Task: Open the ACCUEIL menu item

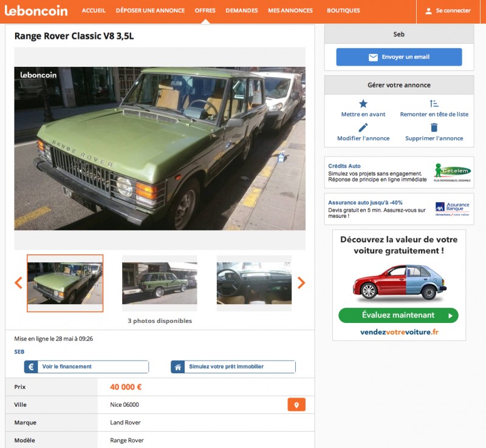Action: pos(94,10)
